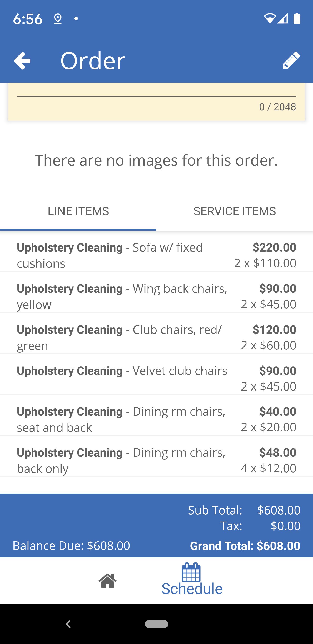Tap the pencil edit order icon
This screenshot has height=644, width=313.
(291, 60)
